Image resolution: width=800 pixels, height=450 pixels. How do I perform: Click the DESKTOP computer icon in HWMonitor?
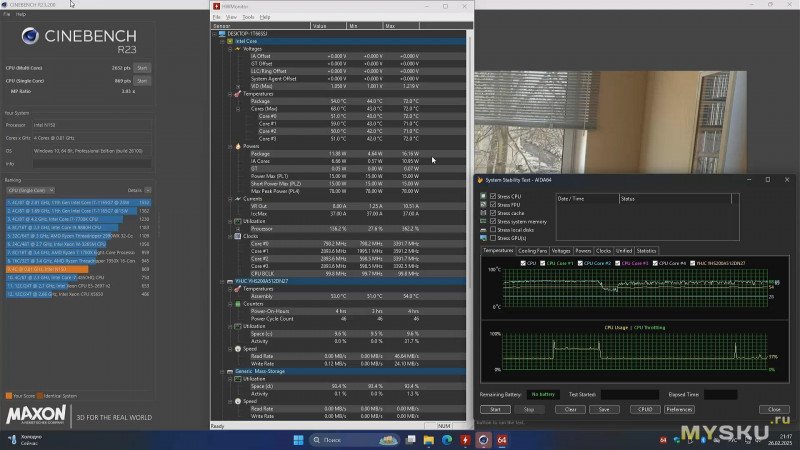(222, 34)
